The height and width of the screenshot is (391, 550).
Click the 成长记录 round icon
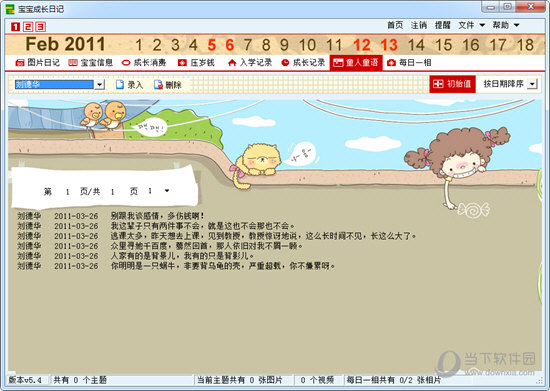pyautogui.click(x=285, y=63)
